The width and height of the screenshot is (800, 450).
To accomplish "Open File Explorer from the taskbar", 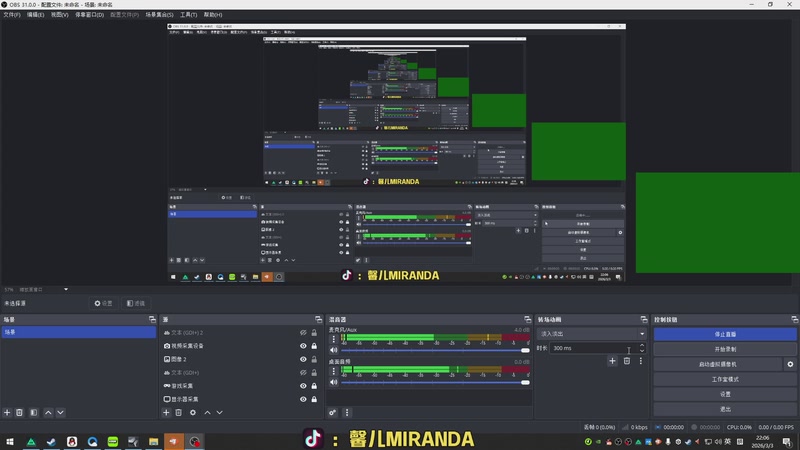I will tap(154, 441).
